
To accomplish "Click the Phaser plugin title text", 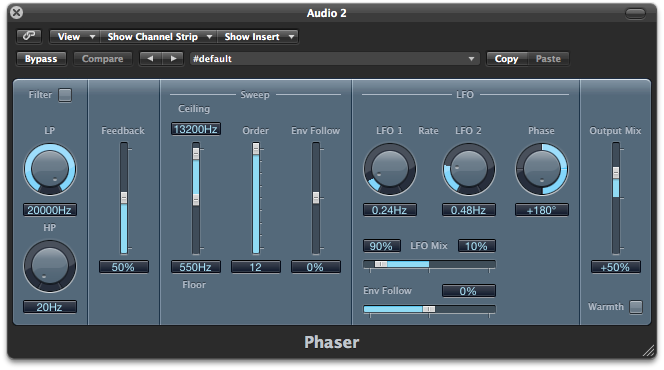I will pos(332,342).
